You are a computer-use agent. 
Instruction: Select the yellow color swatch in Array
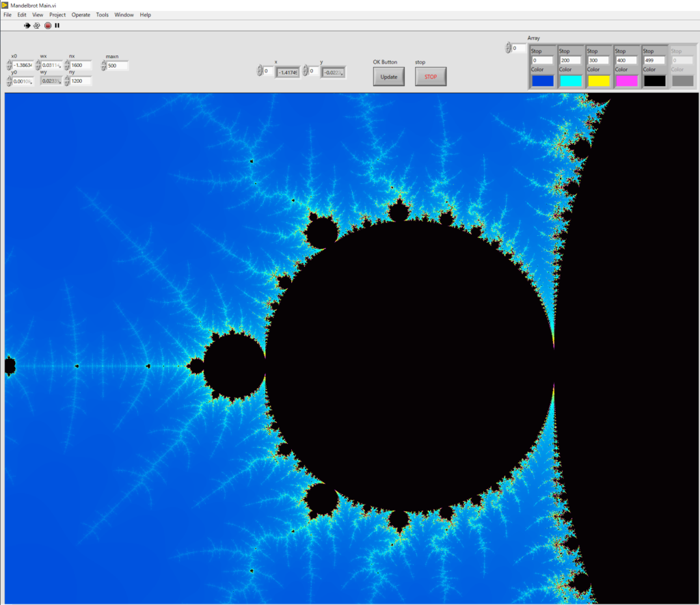click(x=598, y=81)
